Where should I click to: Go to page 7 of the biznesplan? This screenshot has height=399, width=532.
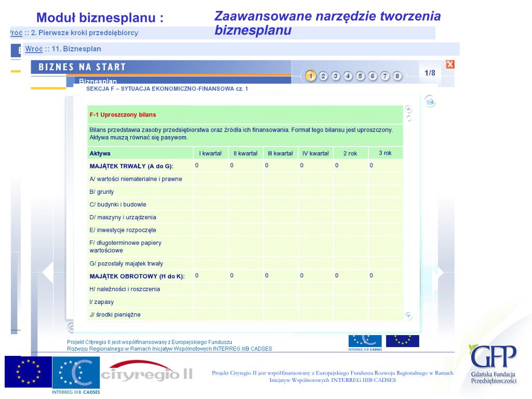[385, 76]
